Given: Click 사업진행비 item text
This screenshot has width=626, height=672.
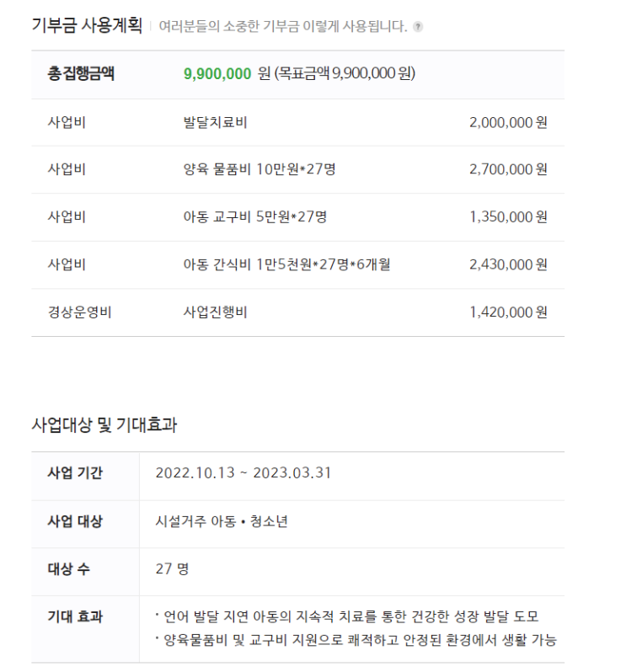Looking at the screenshot, I should click(215, 312).
